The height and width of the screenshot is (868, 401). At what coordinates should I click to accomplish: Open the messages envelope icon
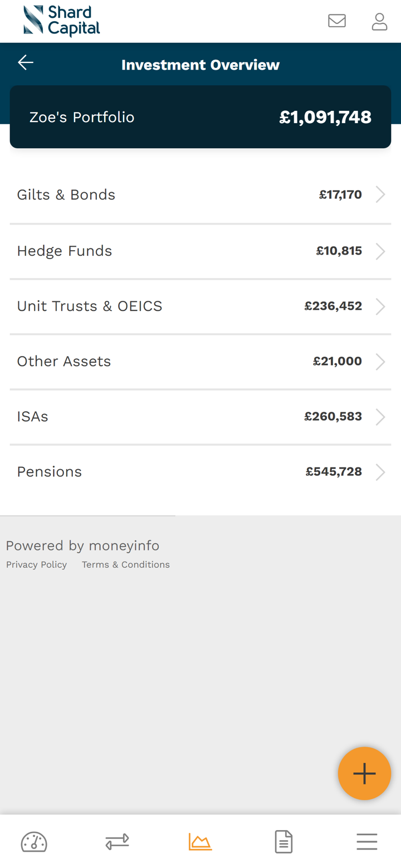pyautogui.click(x=337, y=21)
